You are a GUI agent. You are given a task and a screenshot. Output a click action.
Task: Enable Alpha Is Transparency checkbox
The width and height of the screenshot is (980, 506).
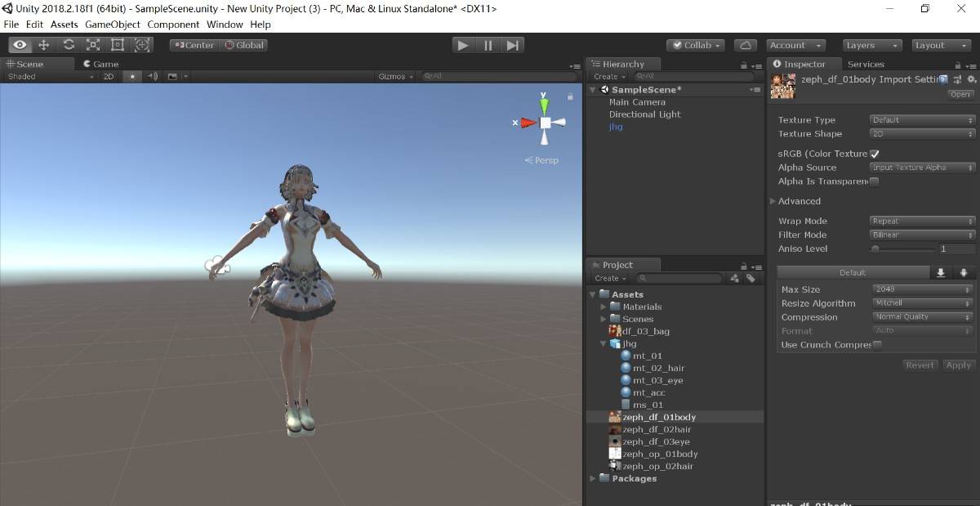875,181
